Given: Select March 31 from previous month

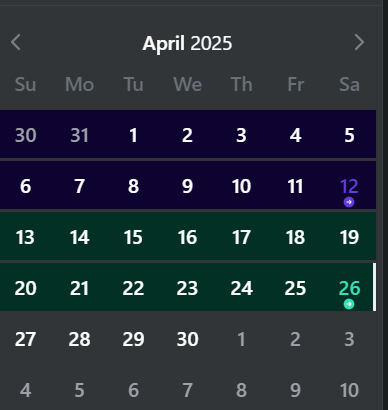Looking at the screenshot, I should point(79,135).
